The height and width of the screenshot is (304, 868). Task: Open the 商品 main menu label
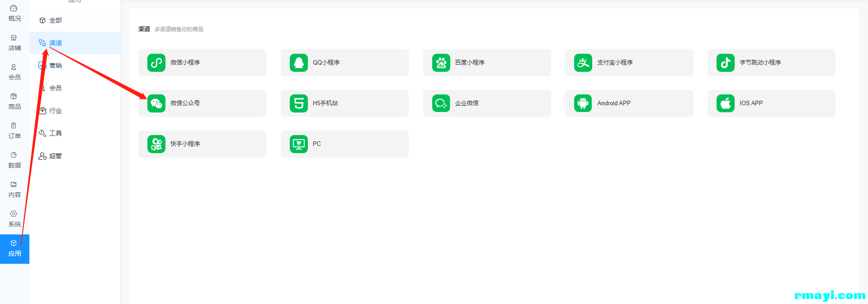click(14, 107)
